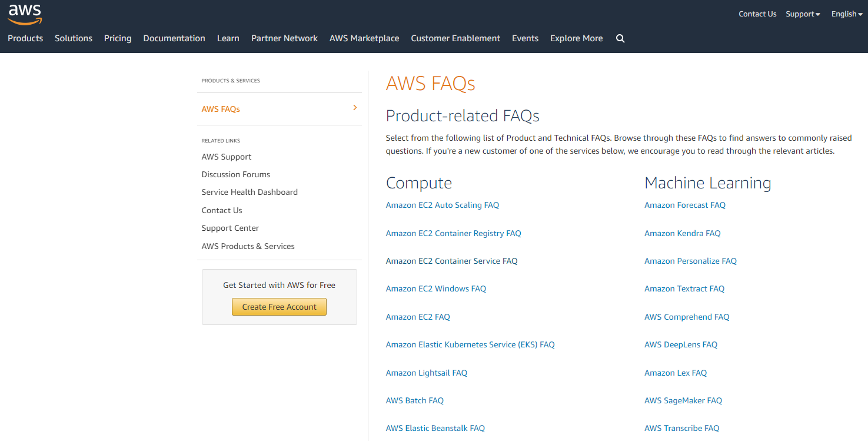Open the Documentation menu

(x=174, y=38)
